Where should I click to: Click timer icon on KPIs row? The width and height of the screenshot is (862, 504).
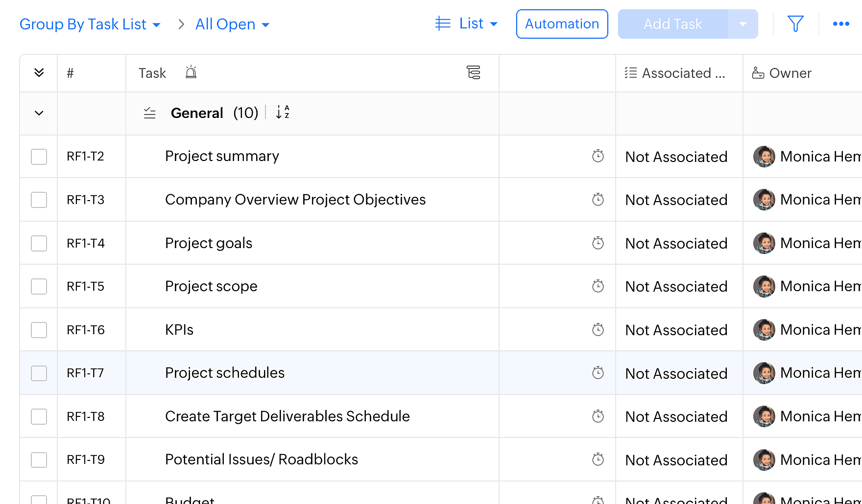point(598,330)
